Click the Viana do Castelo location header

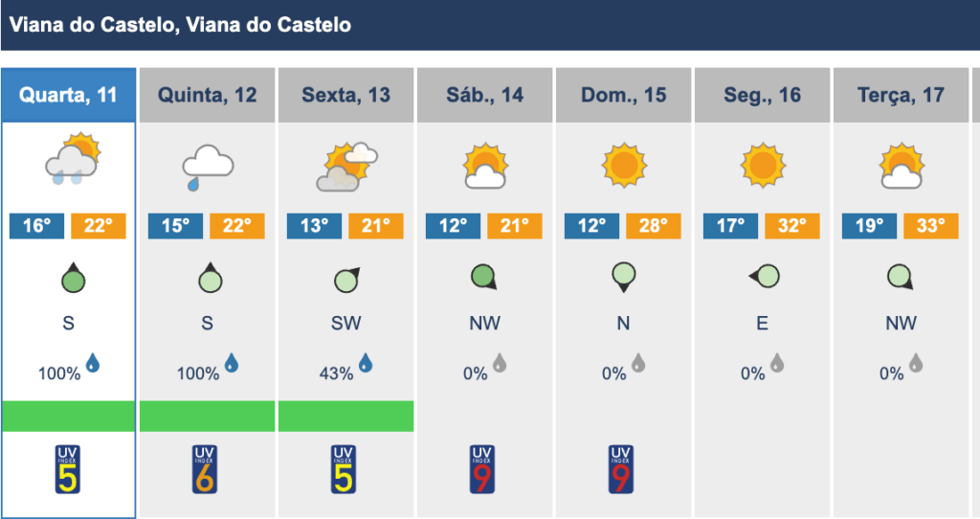click(180, 25)
